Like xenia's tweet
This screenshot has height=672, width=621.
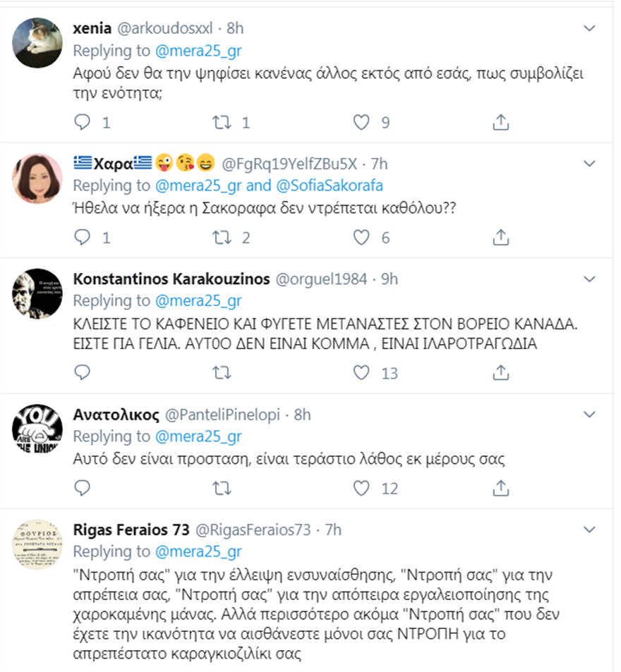[361, 123]
